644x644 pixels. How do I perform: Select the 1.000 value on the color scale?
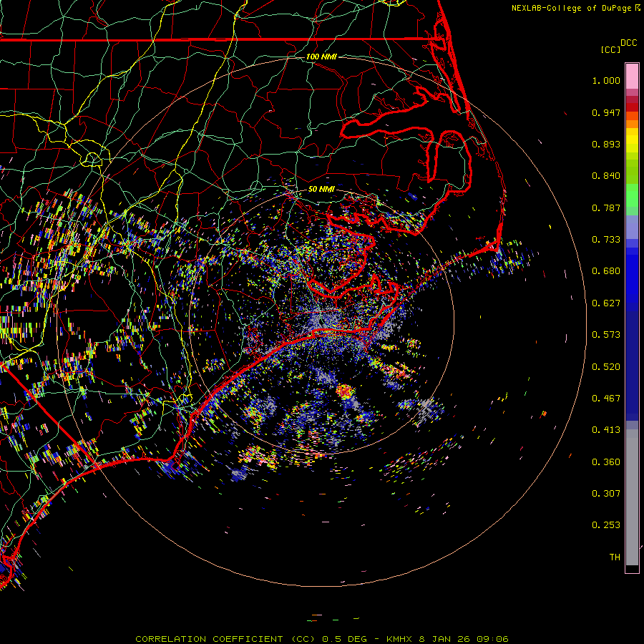pos(606,80)
